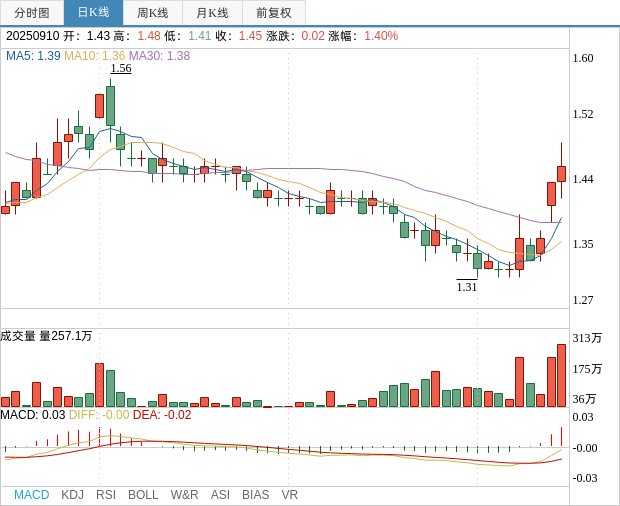Click the tallest green candlestick near 1.56
Viewport: 620px width, 506px height.
tap(110, 106)
